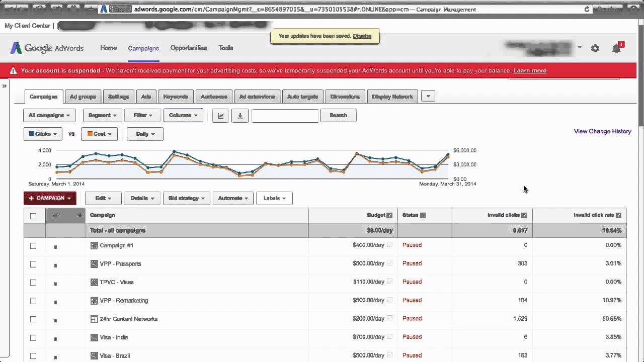644x362 pixels.
Task: Select the VPP - Passports checkbox
Action: click(33, 264)
